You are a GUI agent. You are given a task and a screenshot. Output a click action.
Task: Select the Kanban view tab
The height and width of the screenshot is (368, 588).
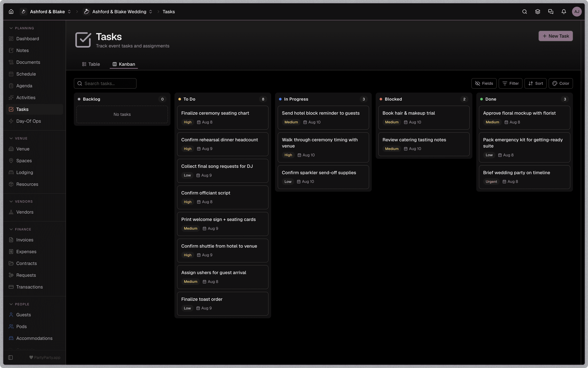point(124,64)
